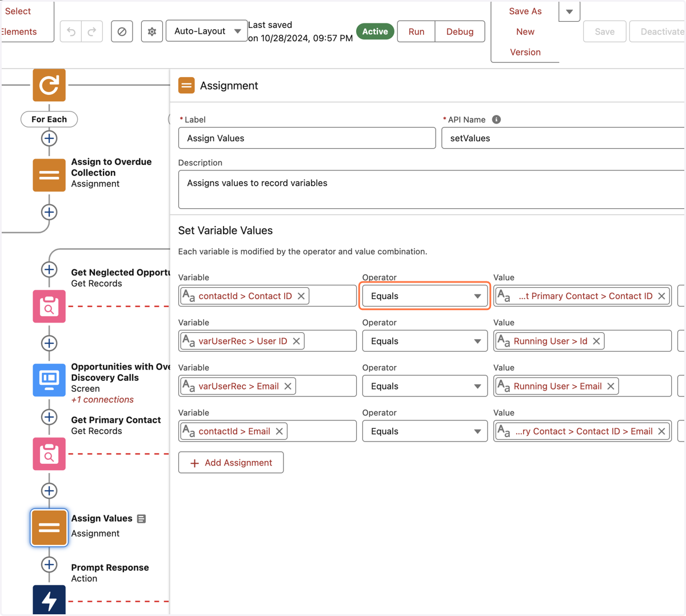The width and height of the screenshot is (686, 616).
Task: Open description note icon beside Assign Values
Action: tap(141, 519)
